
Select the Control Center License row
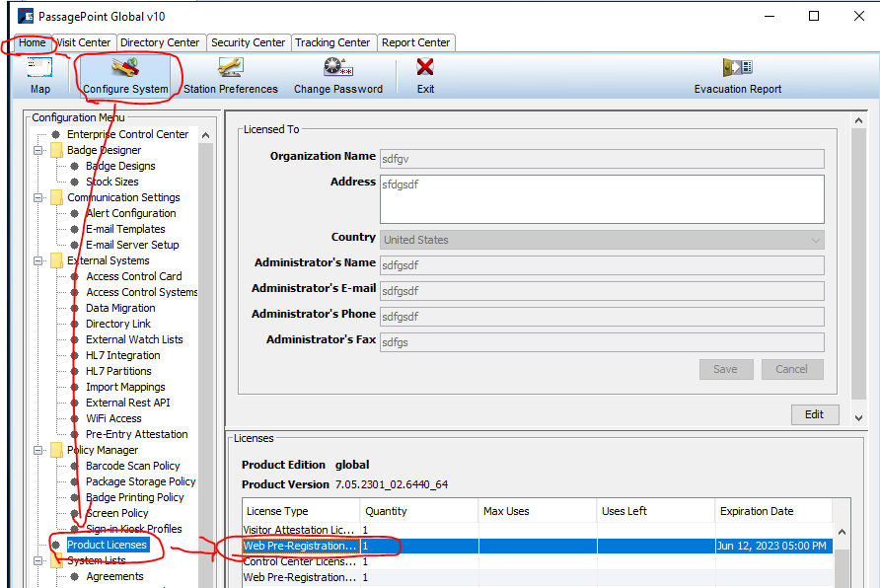537,561
